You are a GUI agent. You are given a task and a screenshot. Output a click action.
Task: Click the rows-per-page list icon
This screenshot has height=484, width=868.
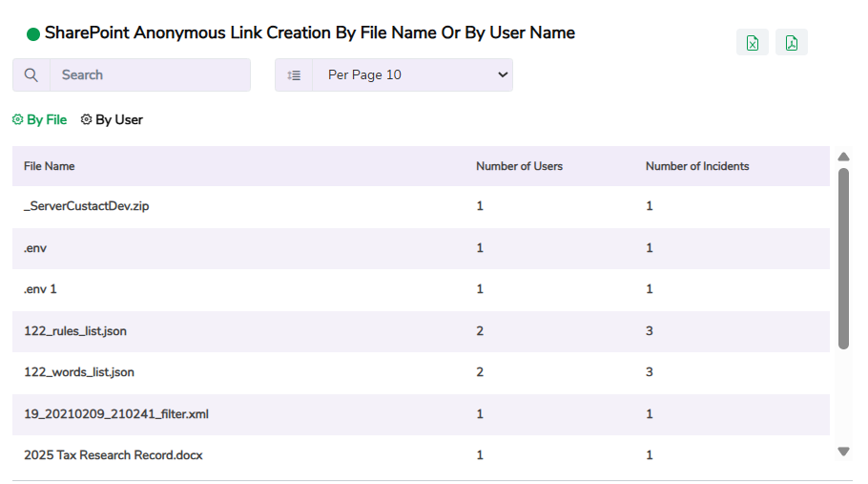pyautogui.click(x=294, y=75)
